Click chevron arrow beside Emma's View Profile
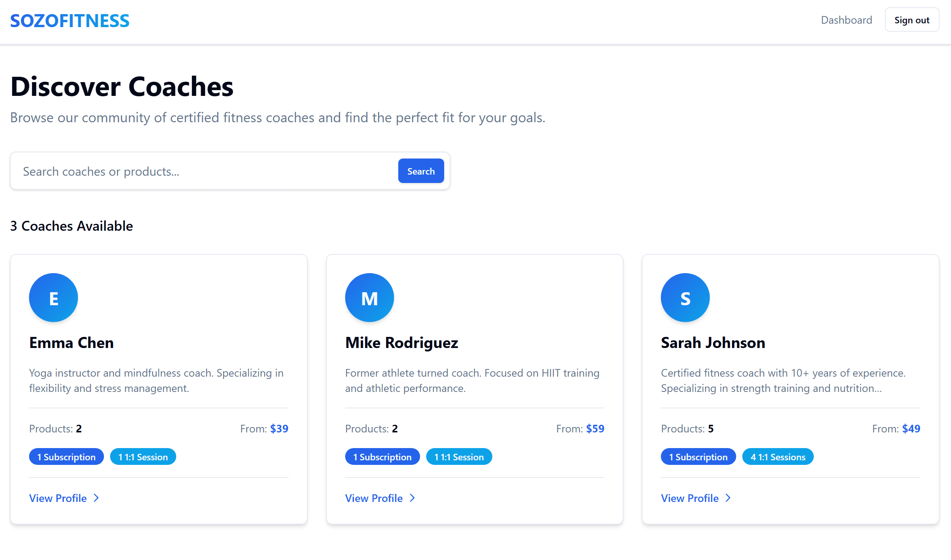Screen dimensions: 951x560 coord(96,498)
